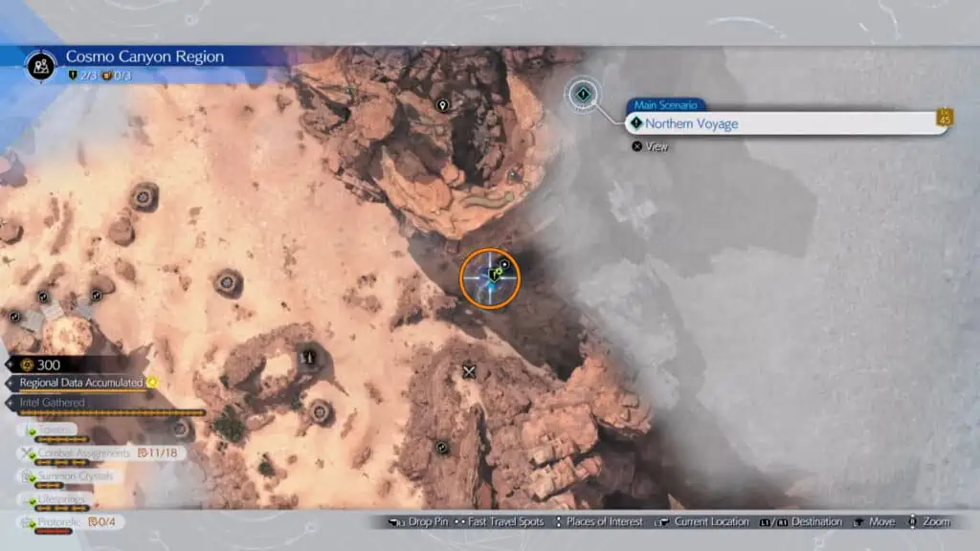
Task: Click the X marker on the map
Action: point(469,372)
